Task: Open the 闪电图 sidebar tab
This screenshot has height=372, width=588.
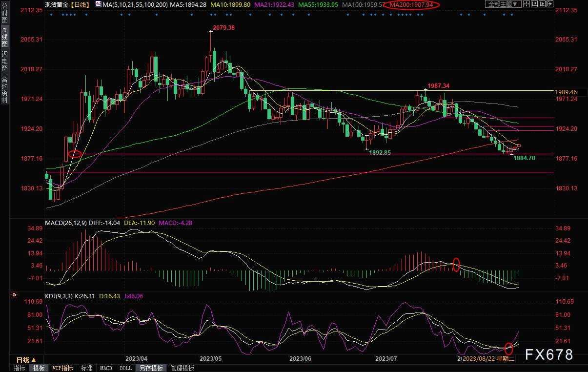Action: (4, 61)
